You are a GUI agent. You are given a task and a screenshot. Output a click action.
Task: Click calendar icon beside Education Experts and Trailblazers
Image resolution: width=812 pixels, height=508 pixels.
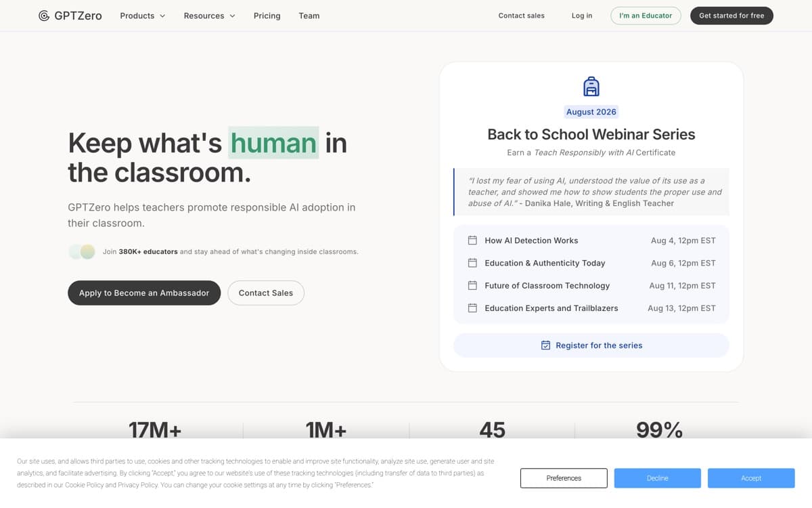point(472,308)
